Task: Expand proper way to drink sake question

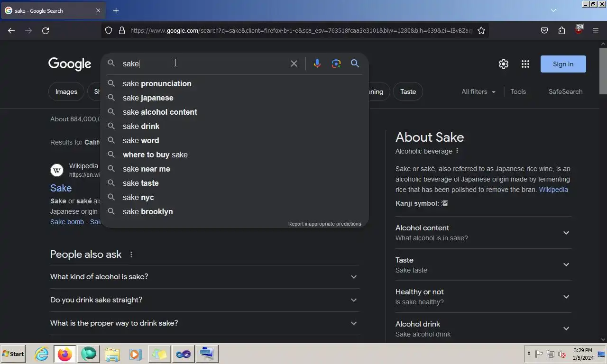Action: [204, 323]
